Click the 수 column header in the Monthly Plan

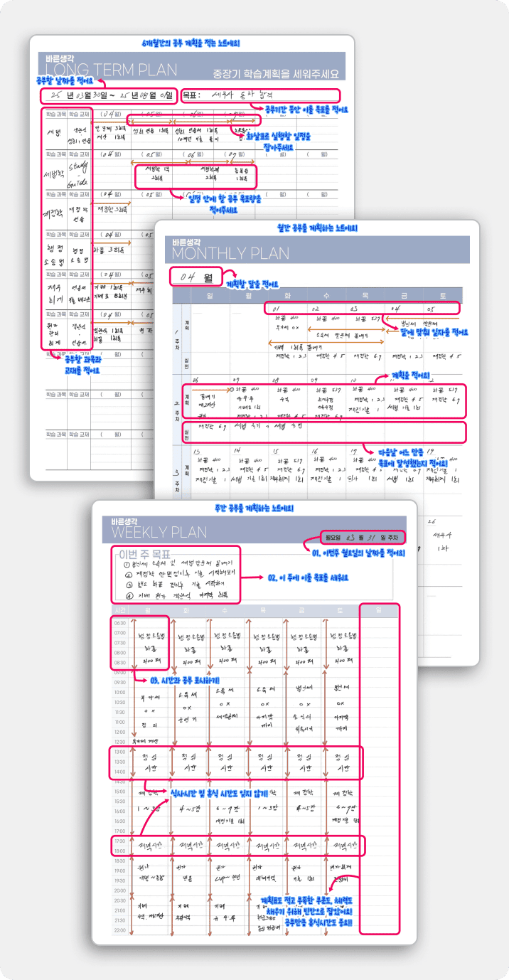[x=326, y=294]
